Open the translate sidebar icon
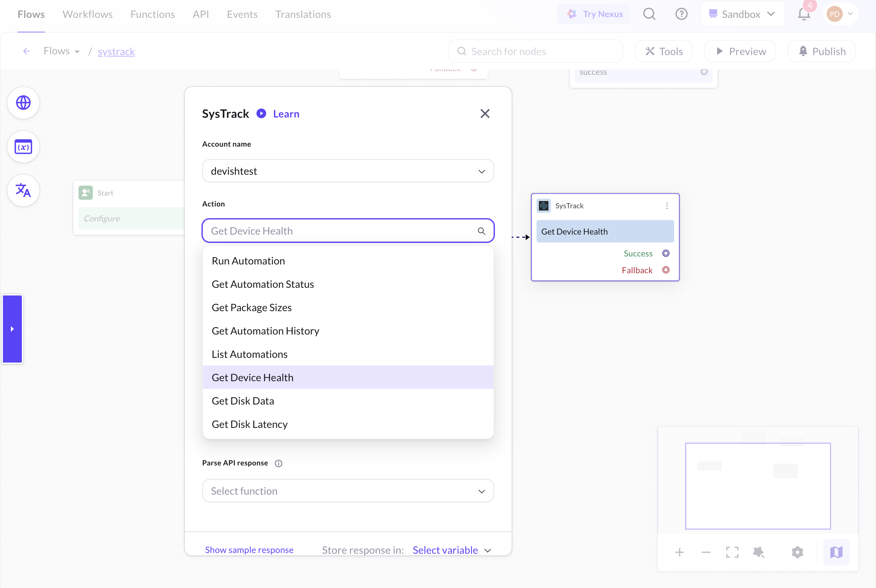The image size is (876, 588). tap(23, 190)
